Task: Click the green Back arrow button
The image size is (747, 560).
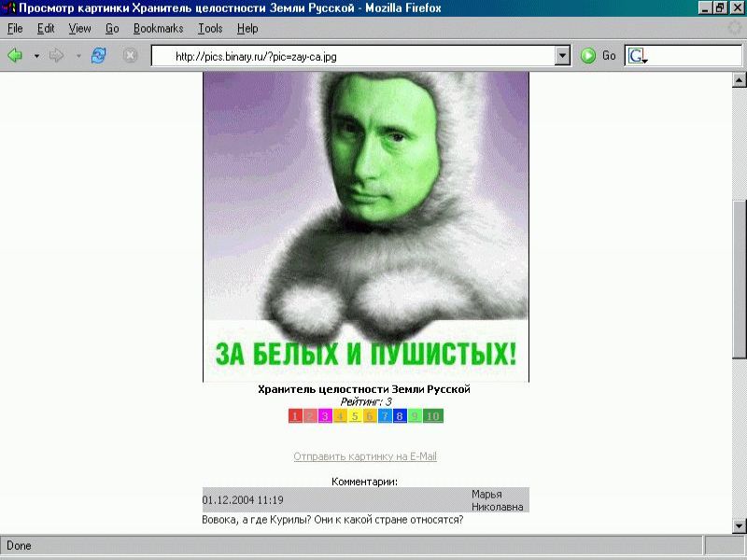Action: (x=15, y=56)
